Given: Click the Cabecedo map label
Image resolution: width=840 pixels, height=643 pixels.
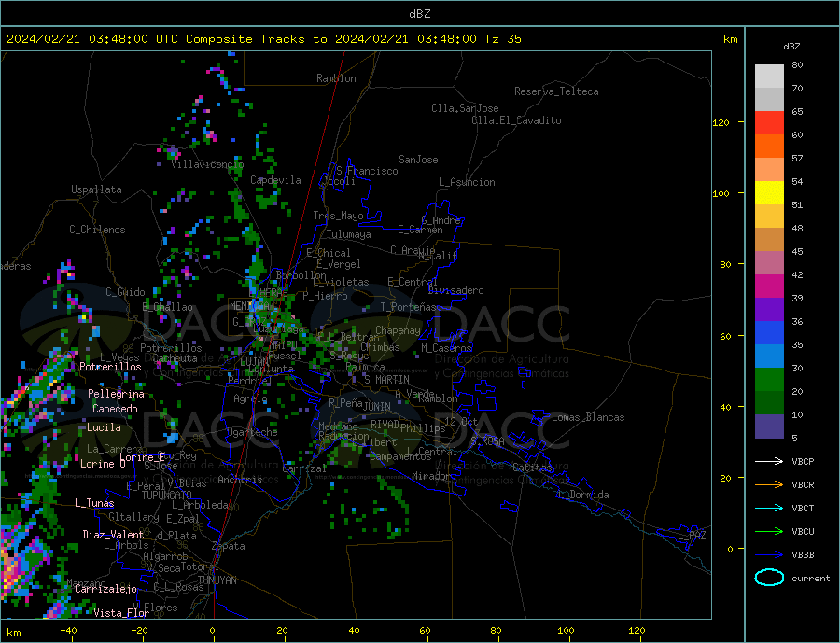Looking at the screenshot, I should (x=115, y=409).
